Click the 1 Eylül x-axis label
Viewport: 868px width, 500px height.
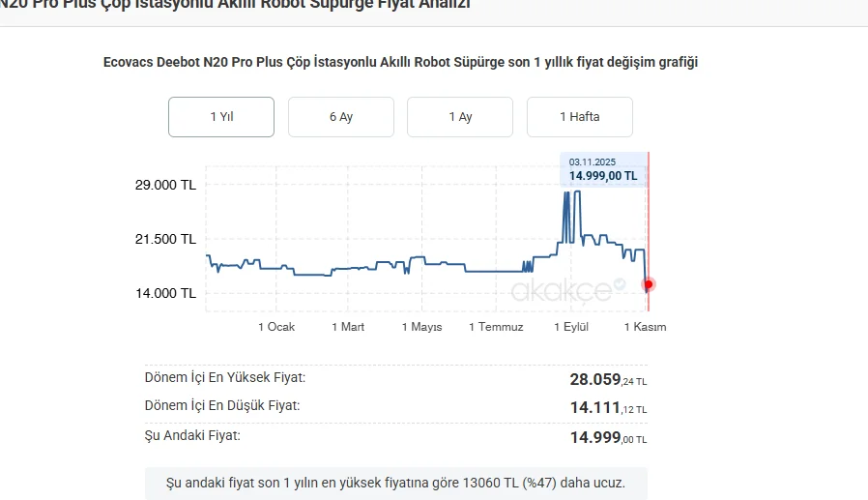click(x=571, y=327)
